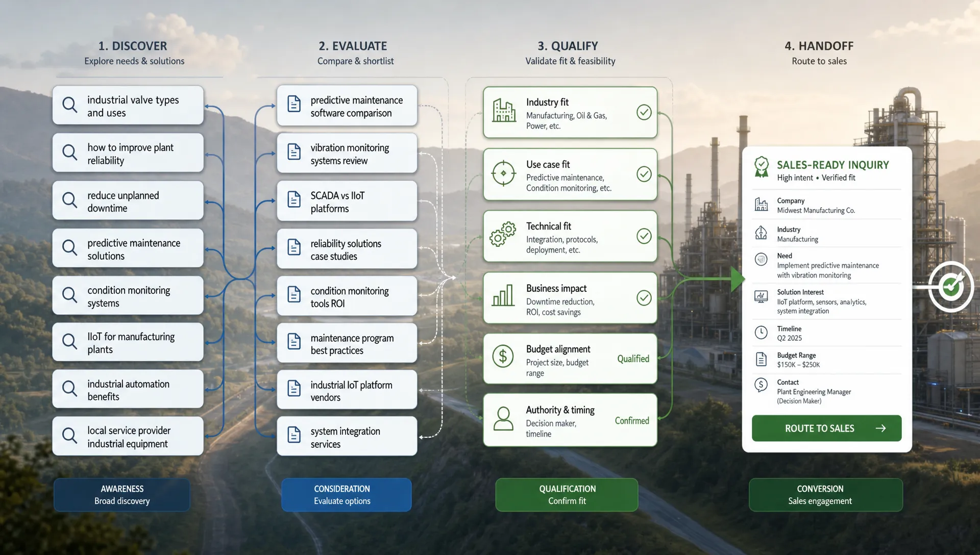Click the 'Confirmed' status on Authority & timing
Viewport: 980px width, 555px height.
(632, 421)
